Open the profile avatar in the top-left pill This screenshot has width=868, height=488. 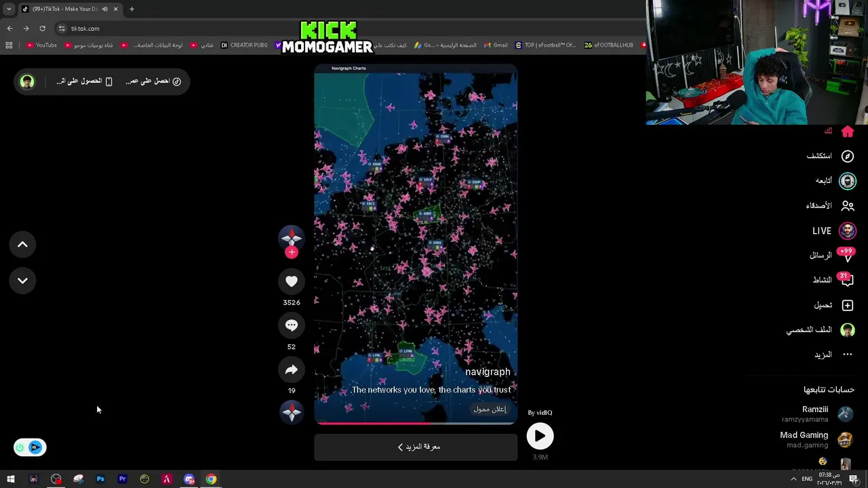click(x=27, y=81)
